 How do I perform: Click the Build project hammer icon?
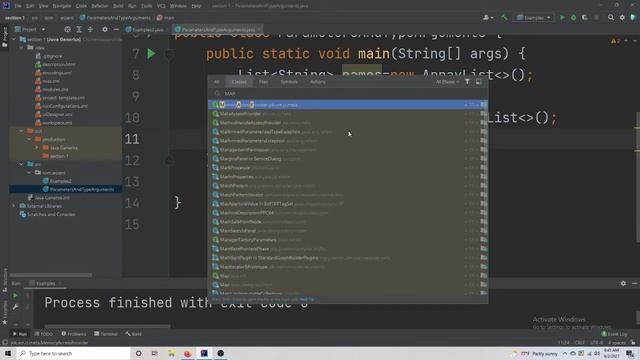(x=504, y=18)
